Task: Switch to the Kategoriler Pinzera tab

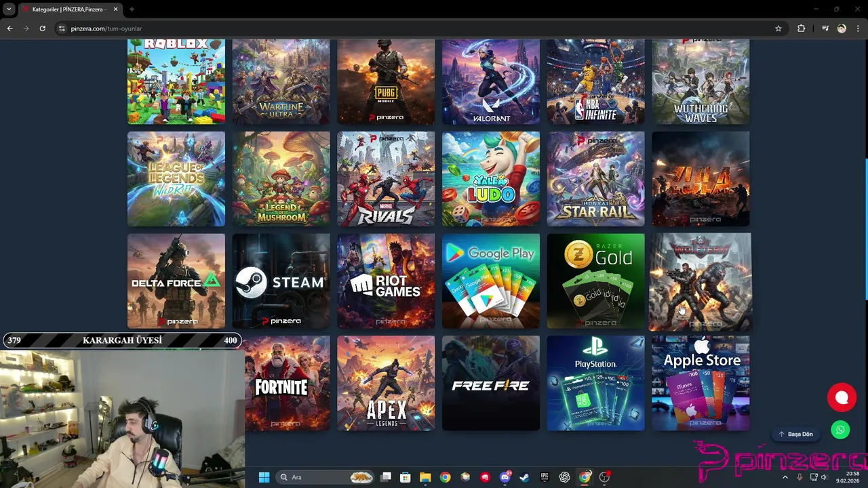Action: tap(71, 9)
